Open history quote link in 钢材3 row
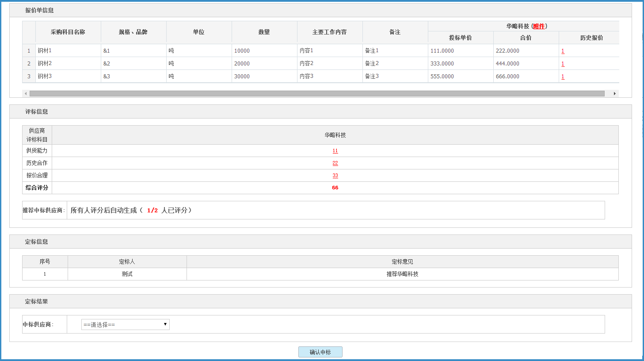Image resolution: width=644 pixels, height=361 pixels. (x=563, y=77)
